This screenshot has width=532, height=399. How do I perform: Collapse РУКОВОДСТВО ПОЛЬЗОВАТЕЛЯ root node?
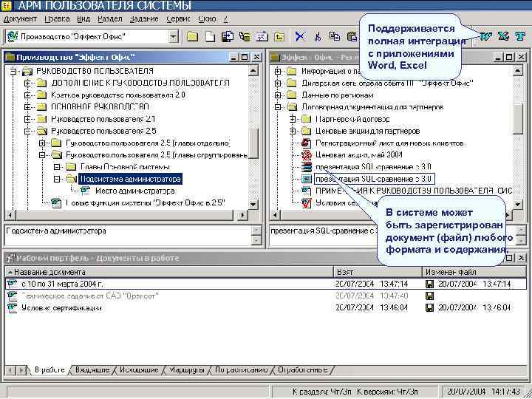[13, 71]
